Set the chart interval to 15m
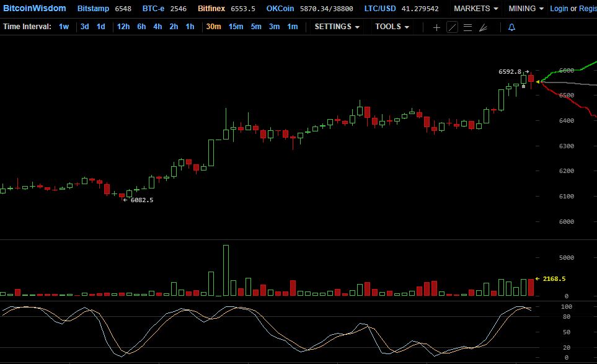The image size is (597, 364). pyautogui.click(x=236, y=27)
